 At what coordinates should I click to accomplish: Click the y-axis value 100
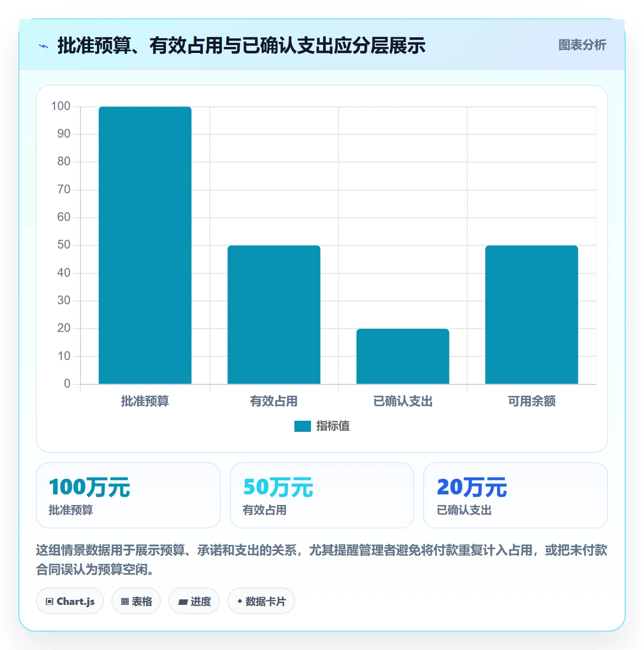pos(61,106)
